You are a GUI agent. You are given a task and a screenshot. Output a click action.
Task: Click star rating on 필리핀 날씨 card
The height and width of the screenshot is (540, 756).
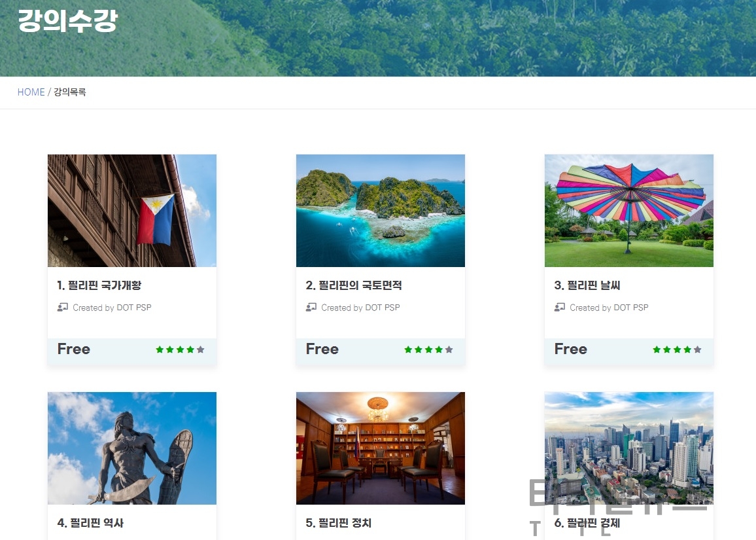(x=677, y=350)
